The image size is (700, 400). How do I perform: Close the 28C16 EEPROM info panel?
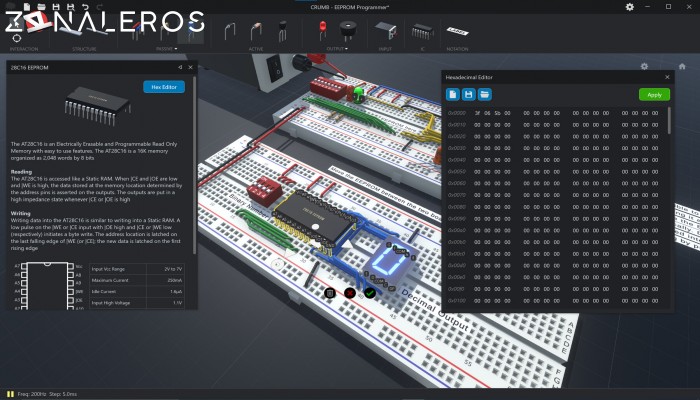(191, 67)
